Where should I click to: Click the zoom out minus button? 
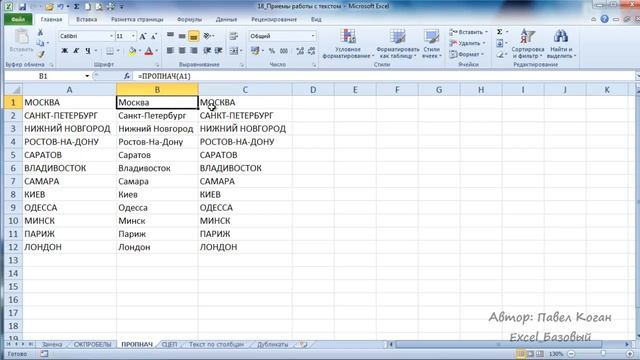(x=571, y=354)
